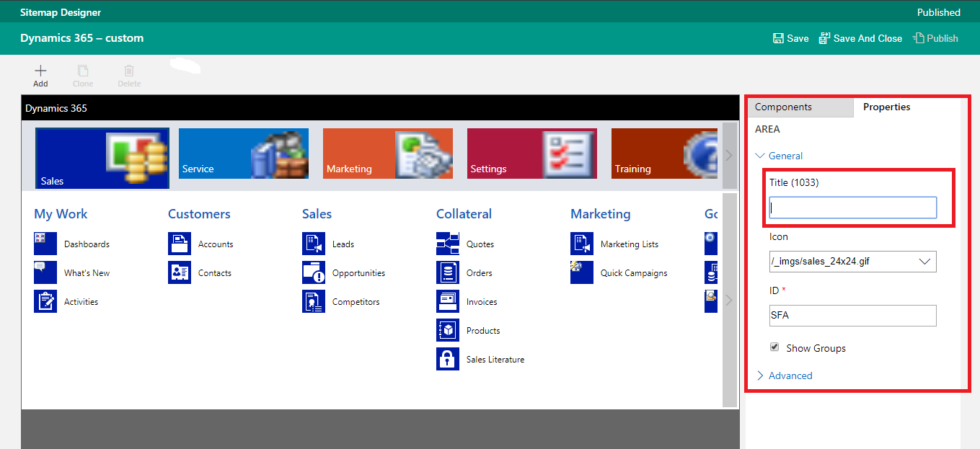
Task: Click the Competitors subarea icon
Action: 314,301
